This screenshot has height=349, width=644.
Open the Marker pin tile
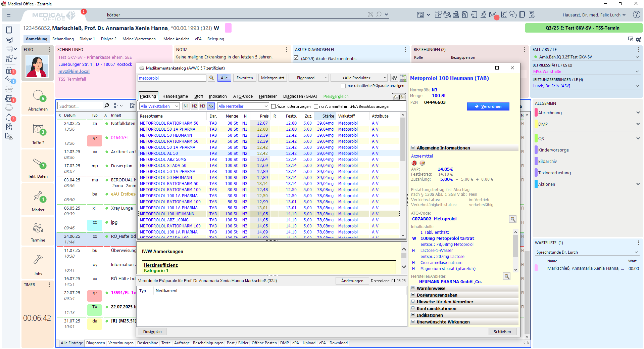[38, 196]
